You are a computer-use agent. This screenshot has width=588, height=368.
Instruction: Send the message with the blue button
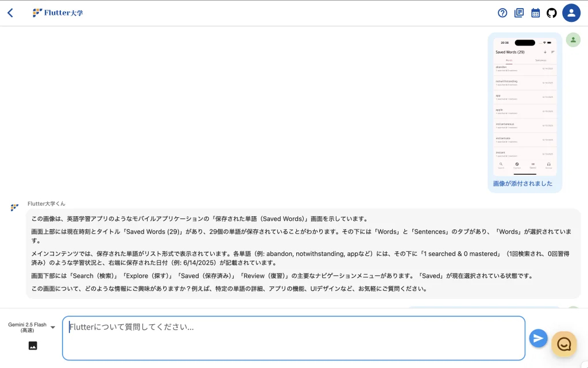538,338
